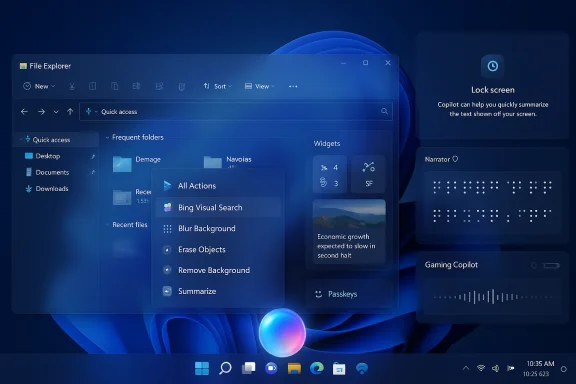Screen dimensions: 576x384
Task: Click the search magnifier in address bar
Action: click(x=384, y=111)
